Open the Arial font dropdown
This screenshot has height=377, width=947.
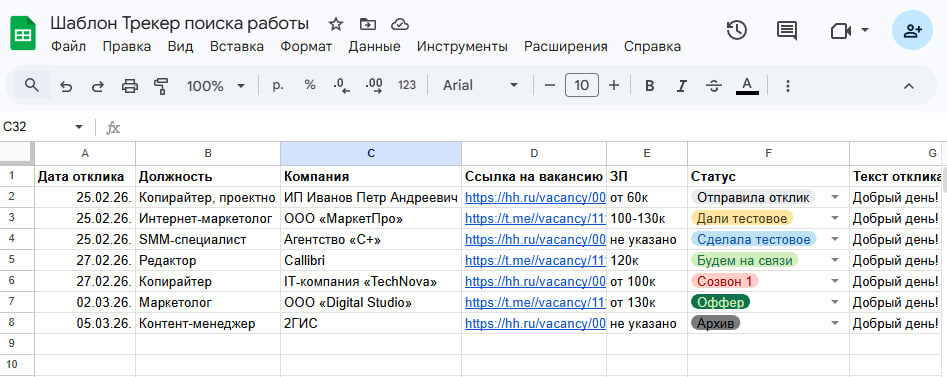click(x=481, y=86)
